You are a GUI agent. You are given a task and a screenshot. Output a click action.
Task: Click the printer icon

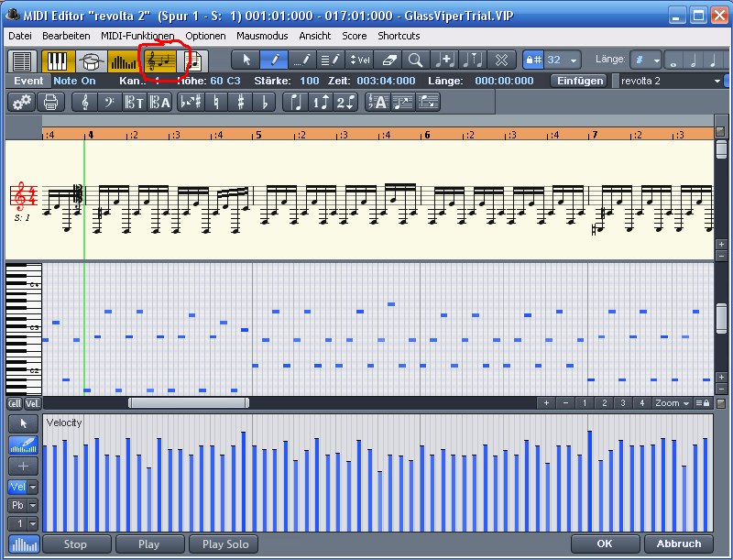50,102
